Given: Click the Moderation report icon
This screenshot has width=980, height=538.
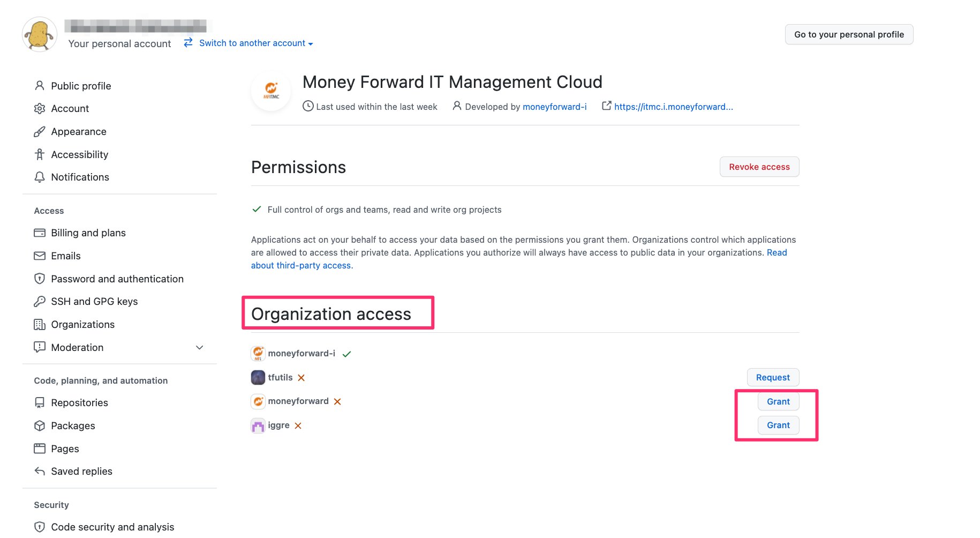Looking at the screenshot, I should tap(40, 347).
